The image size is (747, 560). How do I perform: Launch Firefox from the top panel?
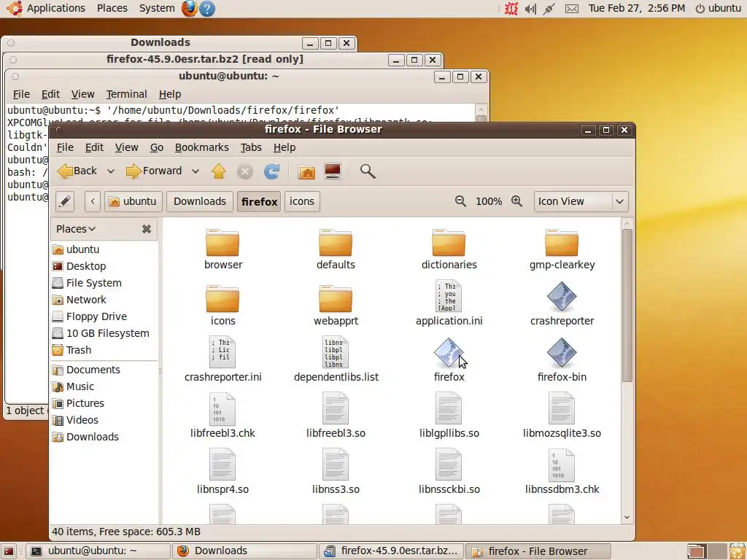pyautogui.click(x=189, y=8)
